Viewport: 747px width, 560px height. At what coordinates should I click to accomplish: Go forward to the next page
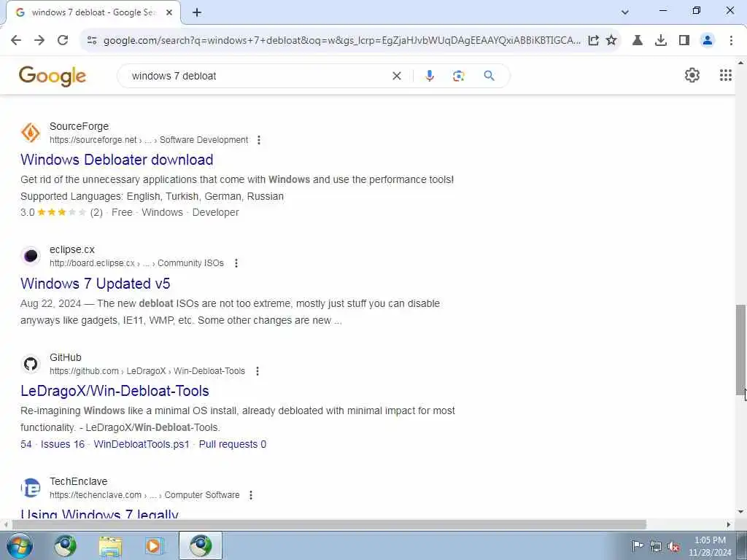pos(39,40)
